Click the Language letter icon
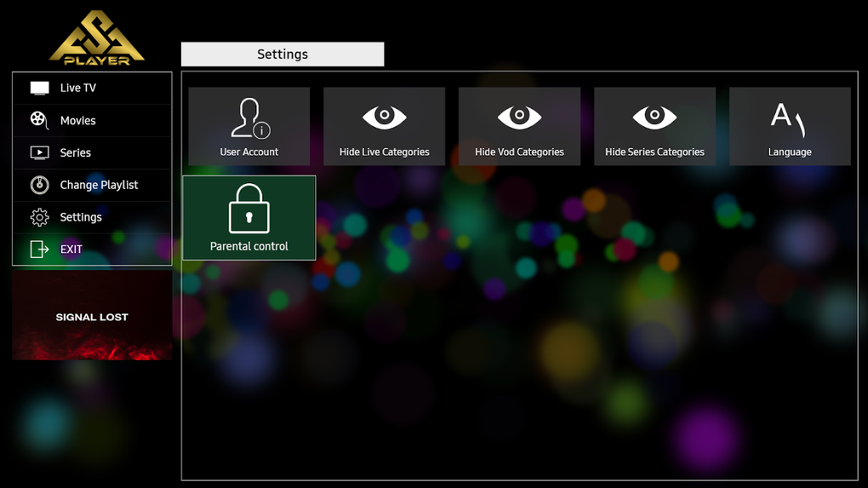 pos(788,119)
